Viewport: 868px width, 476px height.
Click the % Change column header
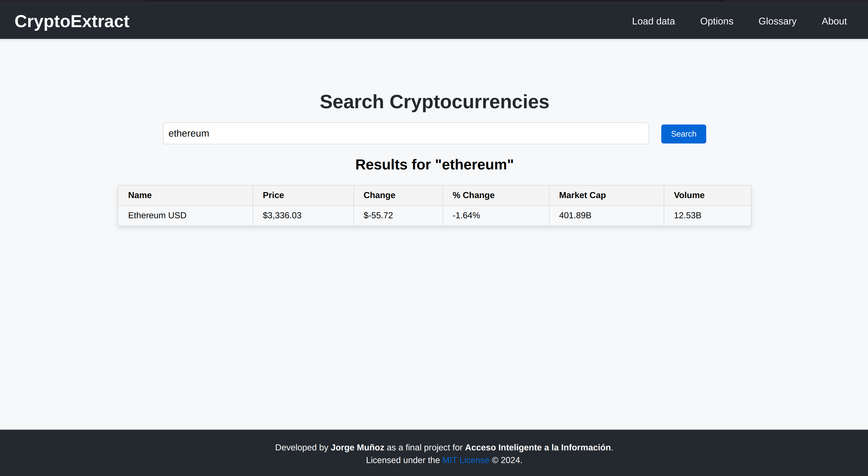(473, 195)
